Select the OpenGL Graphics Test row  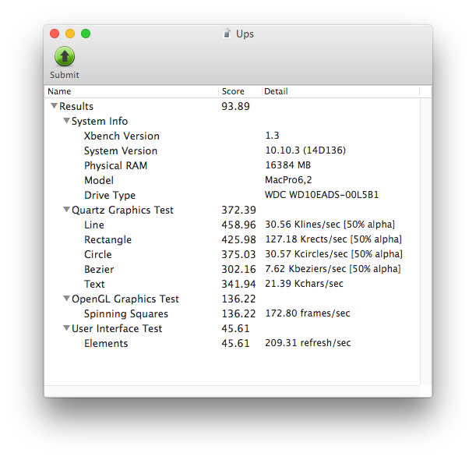point(232,299)
